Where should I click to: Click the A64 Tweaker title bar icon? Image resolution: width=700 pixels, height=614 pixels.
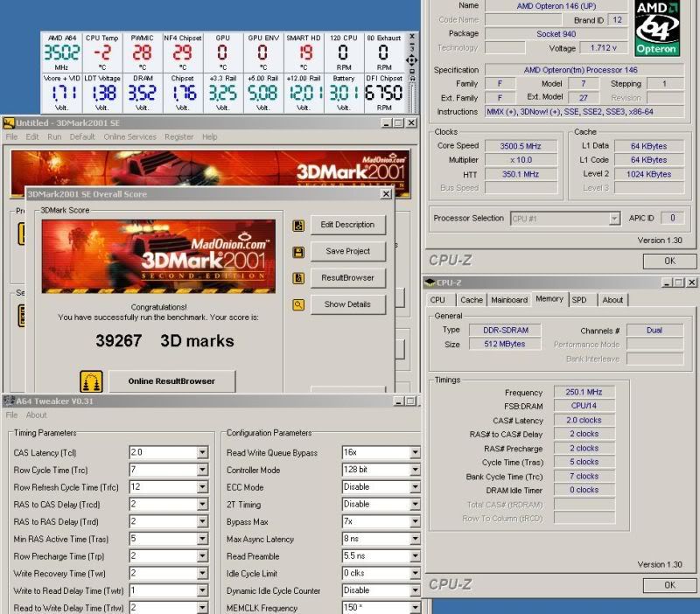(9, 401)
